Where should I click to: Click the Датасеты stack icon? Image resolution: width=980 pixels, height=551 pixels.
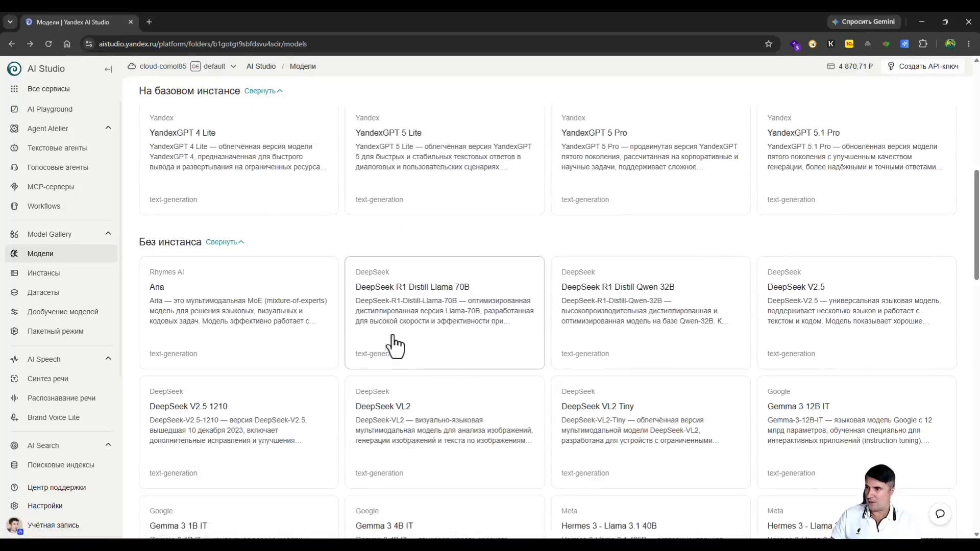(14, 292)
